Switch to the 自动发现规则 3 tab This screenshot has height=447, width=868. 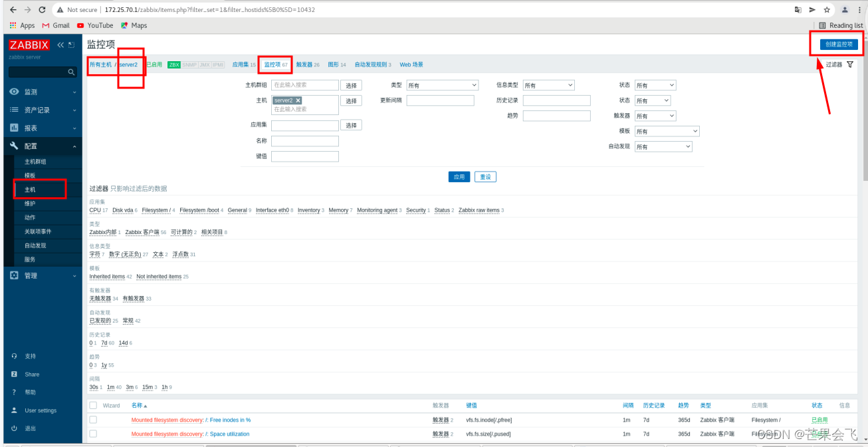[x=373, y=65]
